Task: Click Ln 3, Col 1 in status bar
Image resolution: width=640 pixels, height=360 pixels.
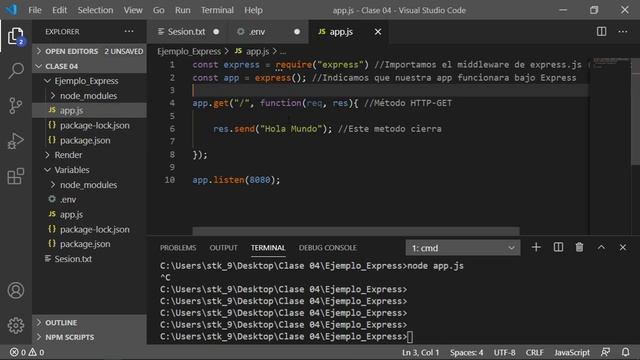Action: click(x=420, y=352)
